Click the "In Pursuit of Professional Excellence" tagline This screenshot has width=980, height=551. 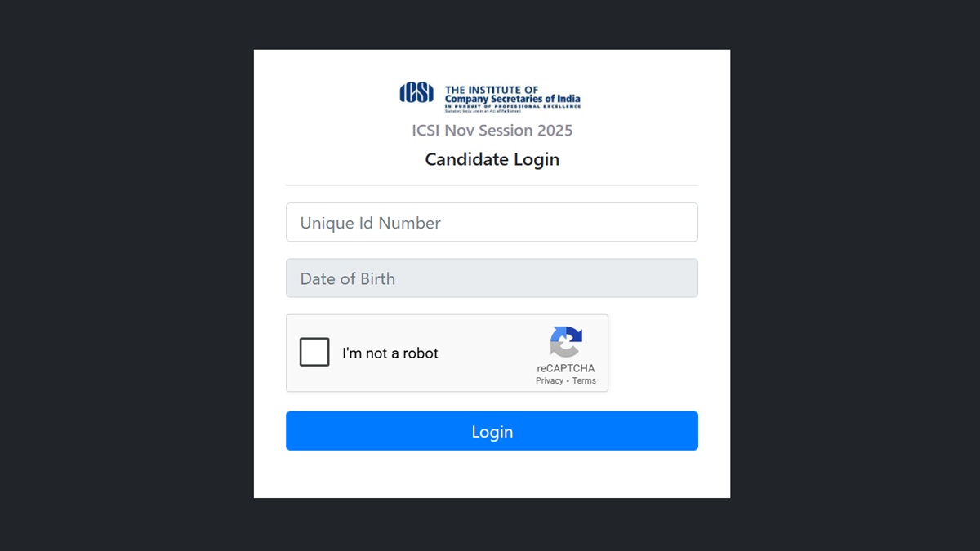tap(512, 106)
